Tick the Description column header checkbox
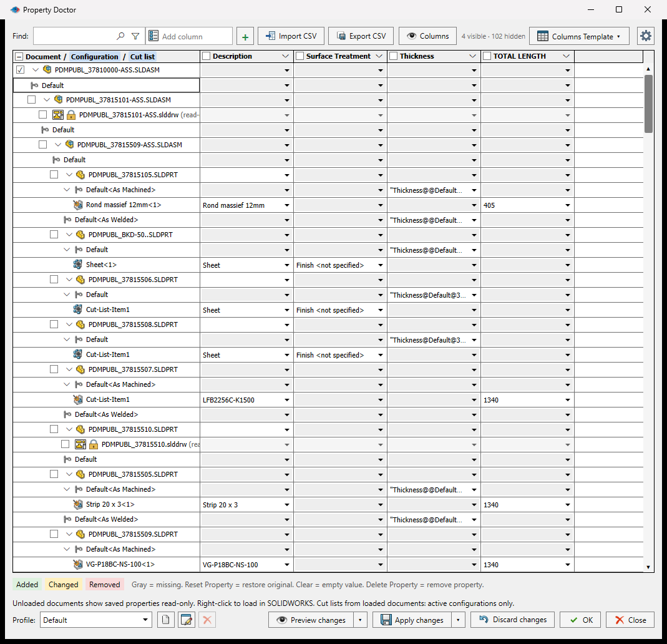 pyautogui.click(x=207, y=56)
